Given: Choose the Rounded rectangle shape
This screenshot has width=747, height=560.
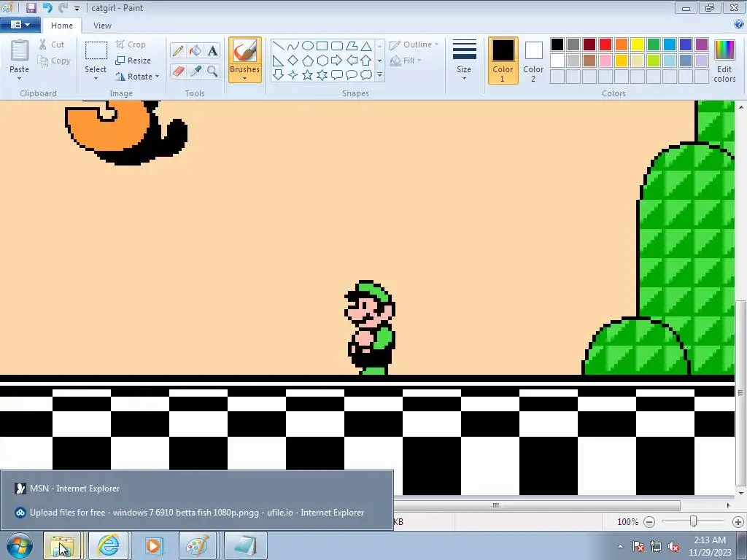Looking at the screenshot, I should point(337,46).
